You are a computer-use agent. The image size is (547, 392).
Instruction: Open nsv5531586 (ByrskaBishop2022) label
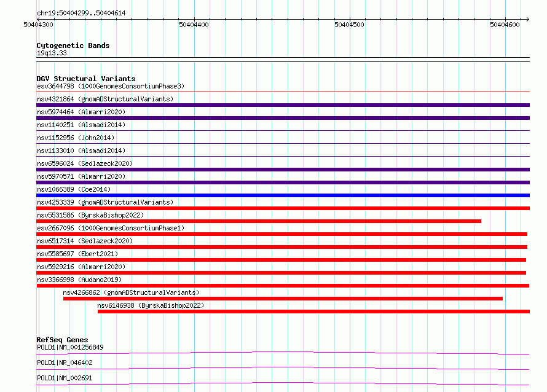(90, 215)
